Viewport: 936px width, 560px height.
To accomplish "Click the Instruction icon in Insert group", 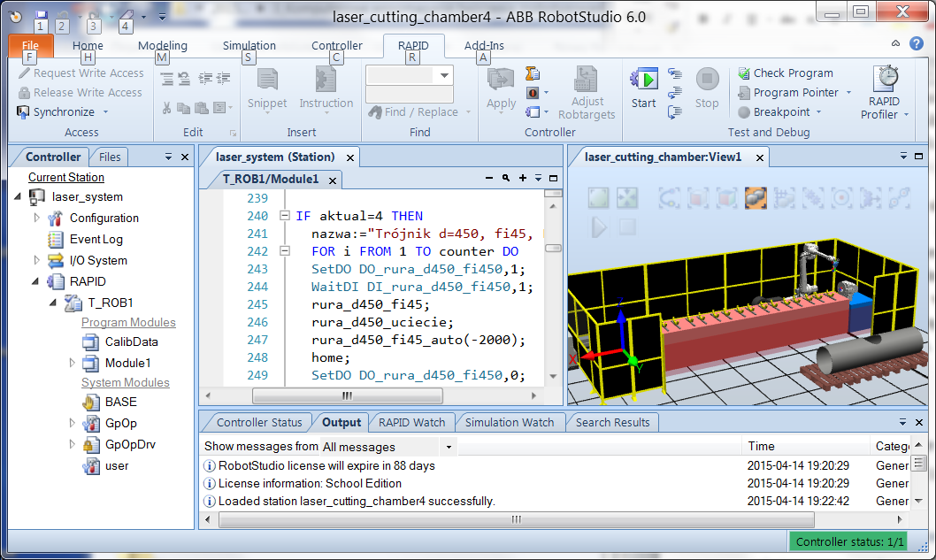I will tap(326, 80).
